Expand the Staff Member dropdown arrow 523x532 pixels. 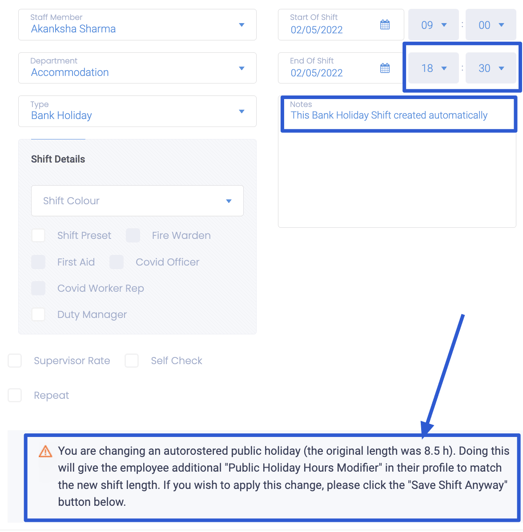tap(242, 25)
